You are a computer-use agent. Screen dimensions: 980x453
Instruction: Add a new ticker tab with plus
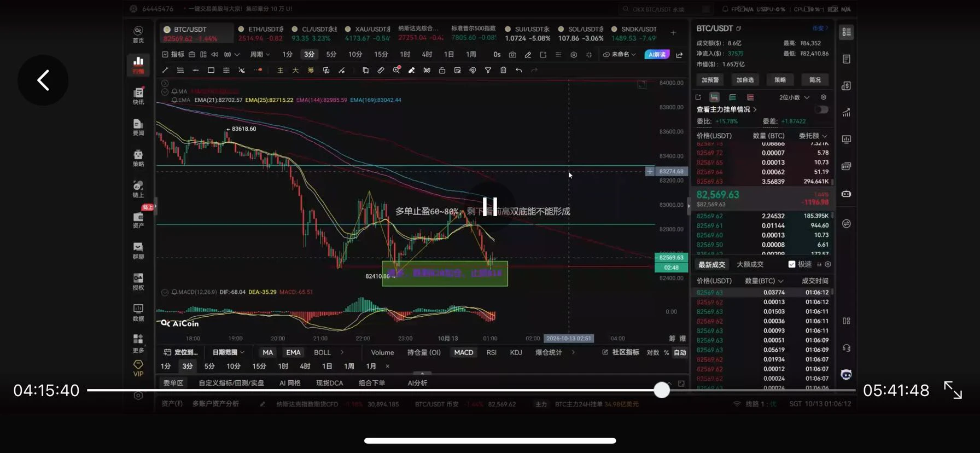[673, 33]
